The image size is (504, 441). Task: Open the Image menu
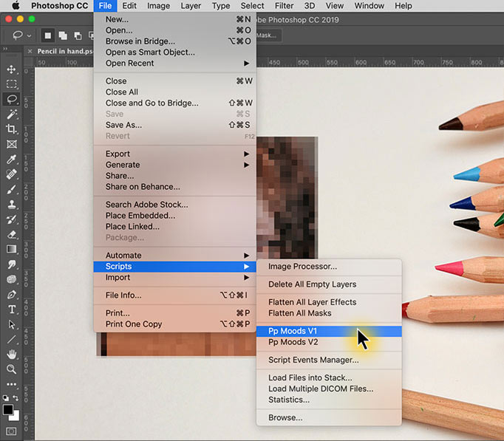[x=158, y=6]
